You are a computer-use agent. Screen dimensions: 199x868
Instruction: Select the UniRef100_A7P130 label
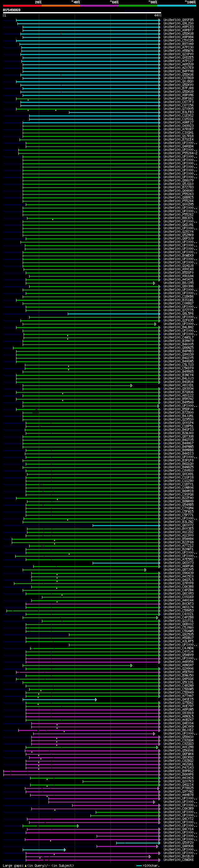point(179,47)
